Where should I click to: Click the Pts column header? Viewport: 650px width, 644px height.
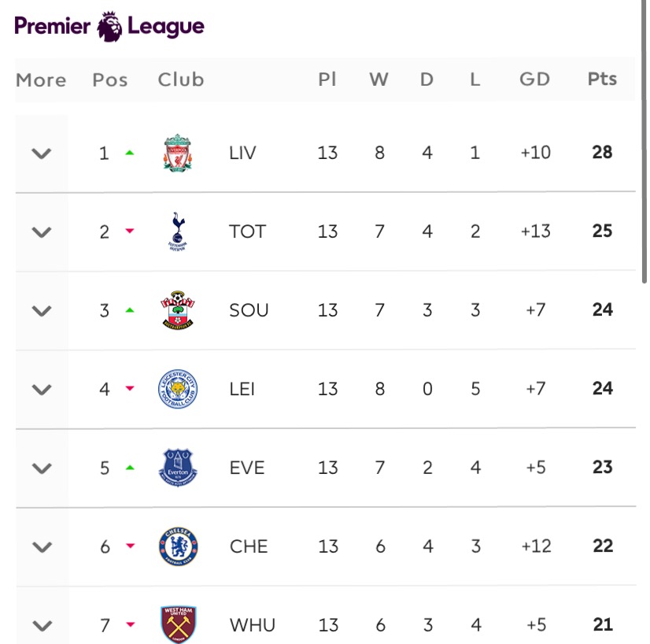click(602, 79)
